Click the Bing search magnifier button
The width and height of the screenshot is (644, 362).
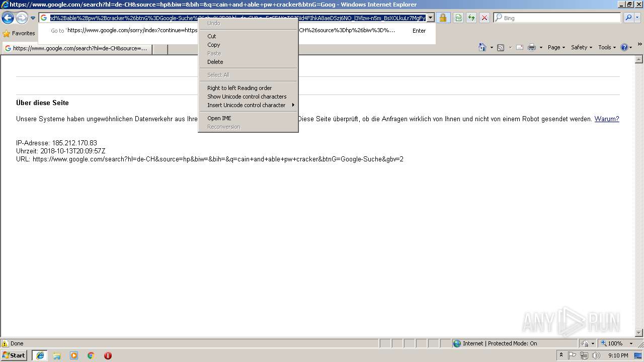[x=628, y=18]
